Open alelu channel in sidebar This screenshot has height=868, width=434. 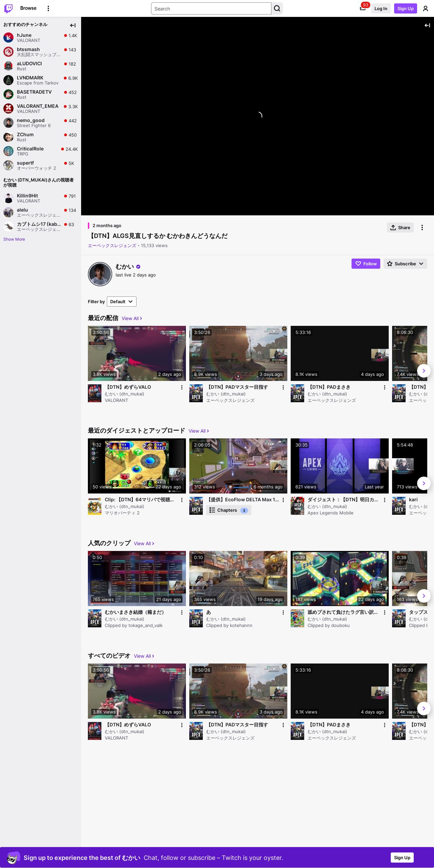(x=41, y=212)
